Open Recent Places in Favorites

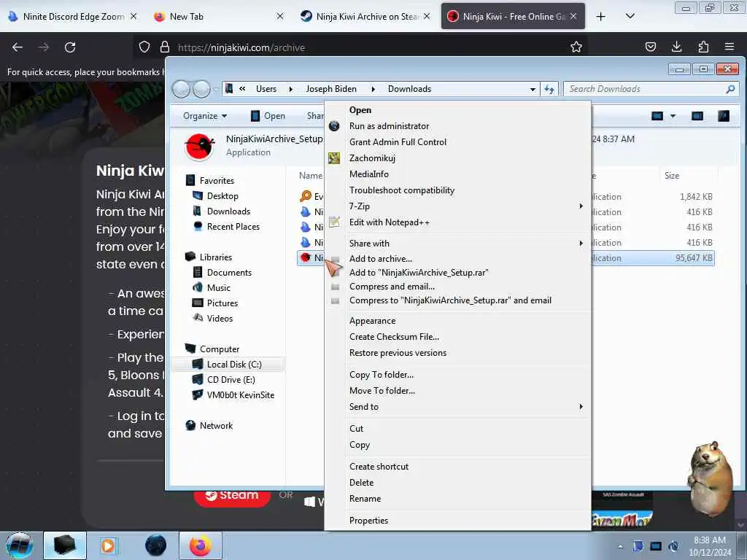point(233,227)
